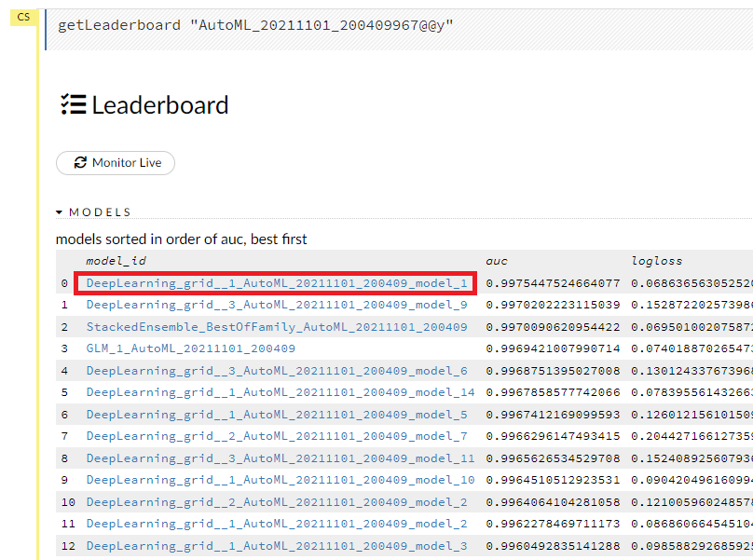Open DeepLearning_grid__2 model_2 link
Screen dimensions: 753x560
click(x=277, y=502)
